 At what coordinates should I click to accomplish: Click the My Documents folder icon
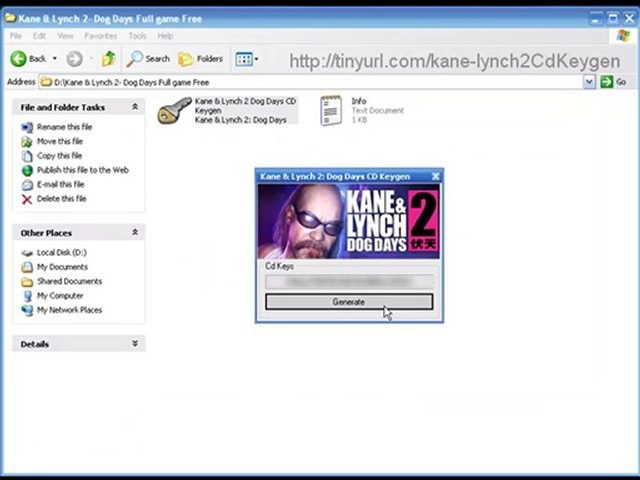coord(27,267)
